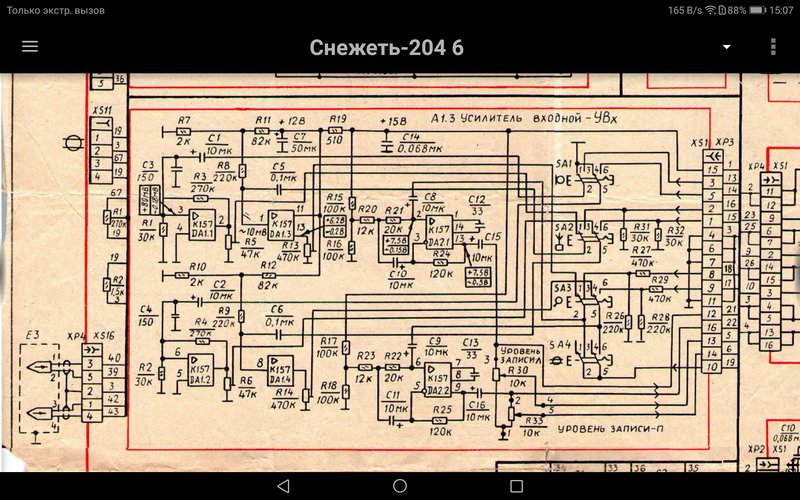The height and width of the screenshot is (500, 800).
Task: Open the hamburger navigation menu
Action: [x=30, y=46]
